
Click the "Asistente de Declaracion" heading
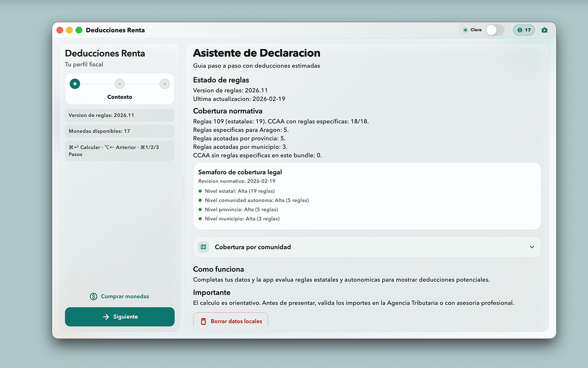257,53
